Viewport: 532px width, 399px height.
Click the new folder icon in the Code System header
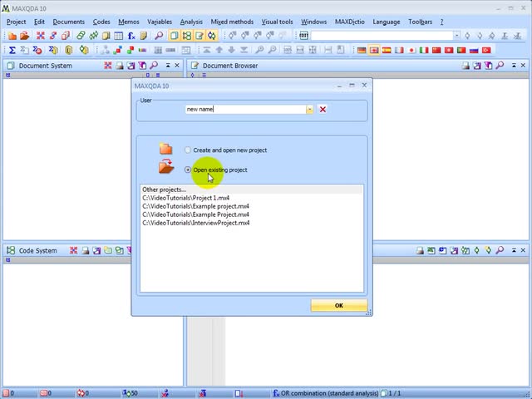coord(108,250)
